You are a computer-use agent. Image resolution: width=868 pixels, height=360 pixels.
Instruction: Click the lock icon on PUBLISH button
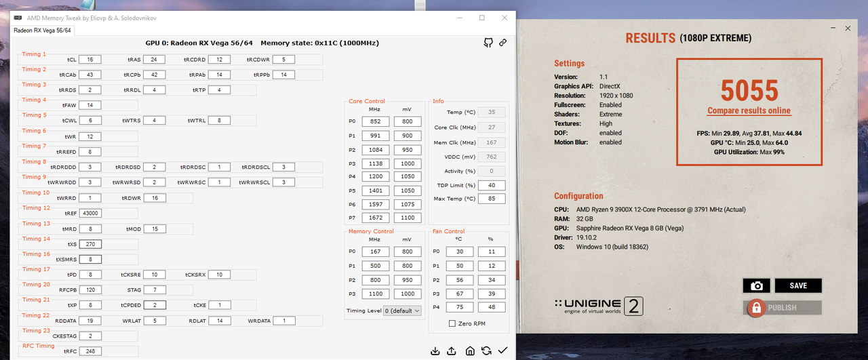755,308
